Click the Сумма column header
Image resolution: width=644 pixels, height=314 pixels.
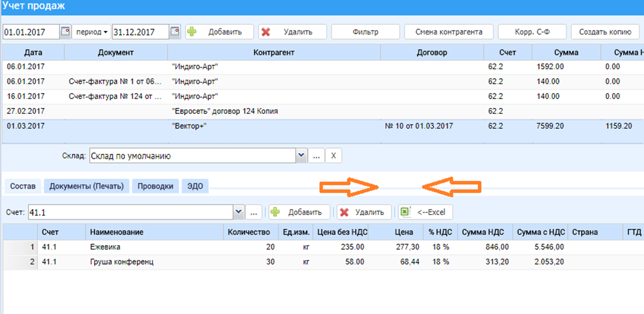coord(566,52)
